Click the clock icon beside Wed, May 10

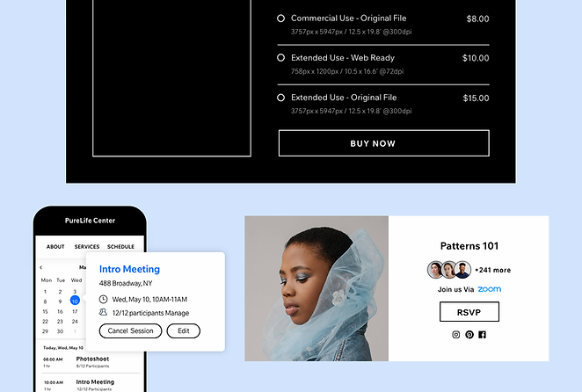tap(103, 299)
